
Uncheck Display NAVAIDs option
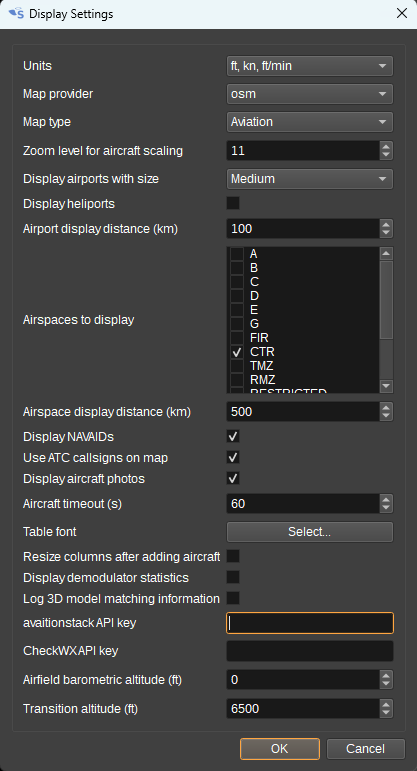(233, 436)
